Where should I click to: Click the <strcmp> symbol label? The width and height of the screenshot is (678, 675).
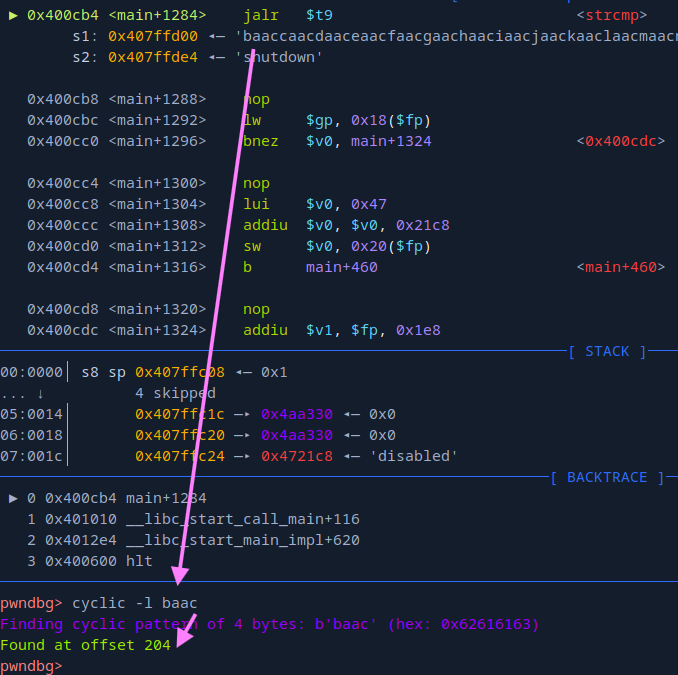[611, 15]
